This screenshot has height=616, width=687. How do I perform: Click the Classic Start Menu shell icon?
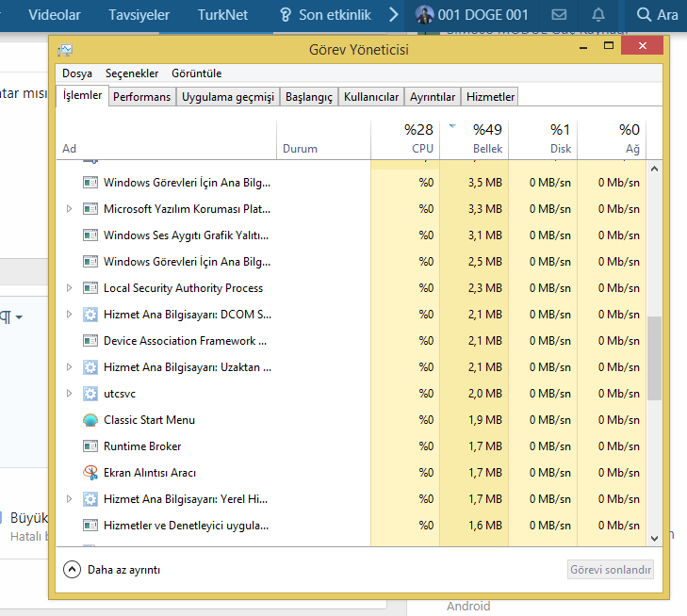click(90, 420)
